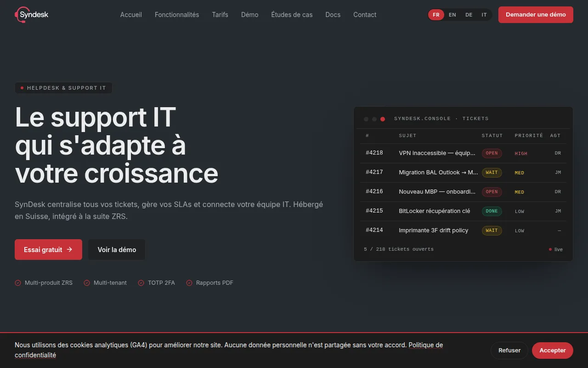This screenshot has height=368, width=588.
Task: Switch language to DE
Action: point(469,15)
